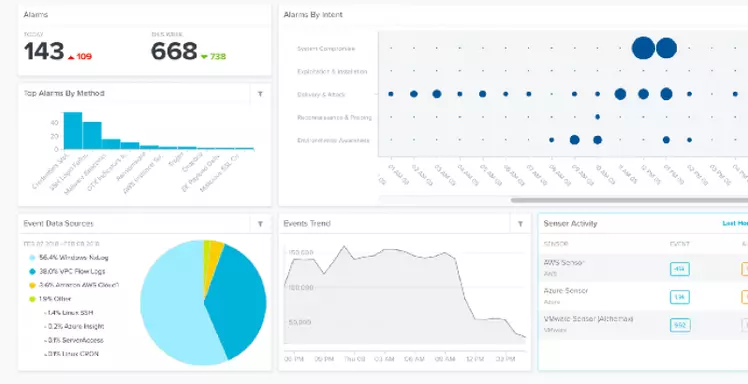Screen dimensions: 748x384
Task: Click the red up-arrow beside 109
Action: click(71, 57)
